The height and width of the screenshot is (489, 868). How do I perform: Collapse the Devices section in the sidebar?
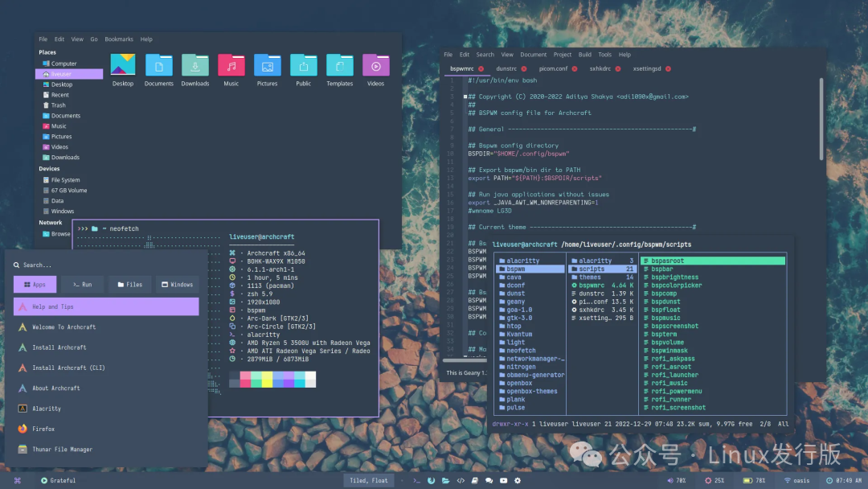tap(47, 169)
